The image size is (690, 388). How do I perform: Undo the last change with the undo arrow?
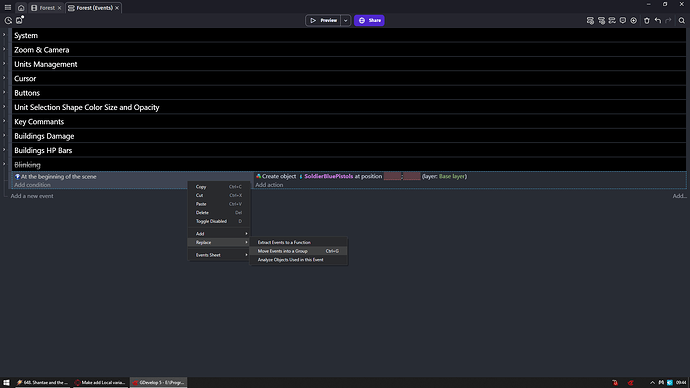point(658,20)
